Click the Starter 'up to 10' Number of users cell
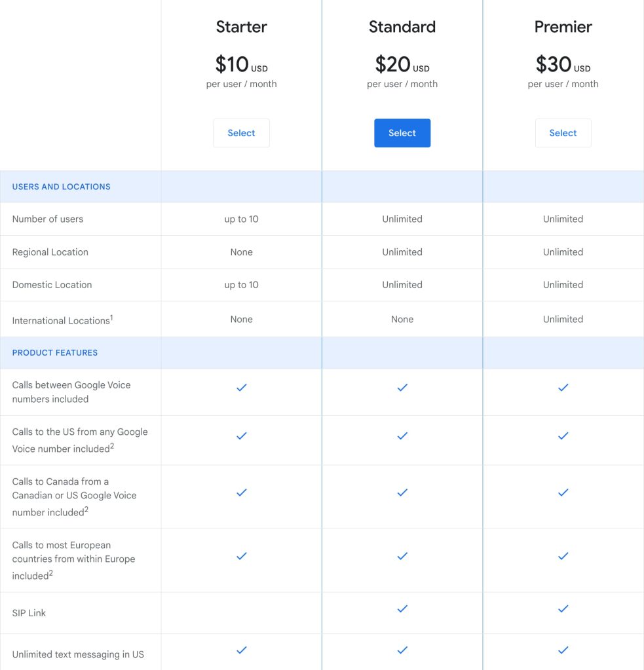Screen dimensions: 644x670 click(x=241, y=219)
